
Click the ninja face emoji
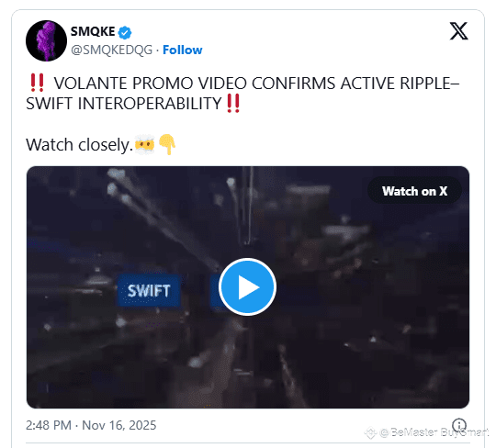(x=144, y=144)
